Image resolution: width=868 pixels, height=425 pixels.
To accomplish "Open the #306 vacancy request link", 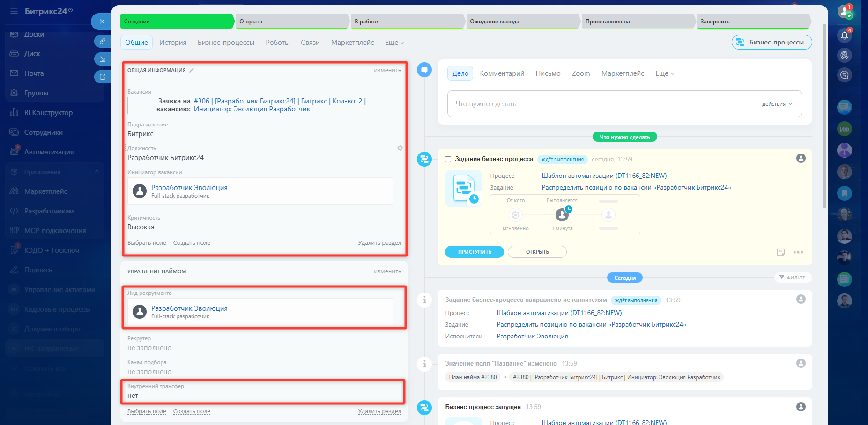I will click(x=280, y=105).
